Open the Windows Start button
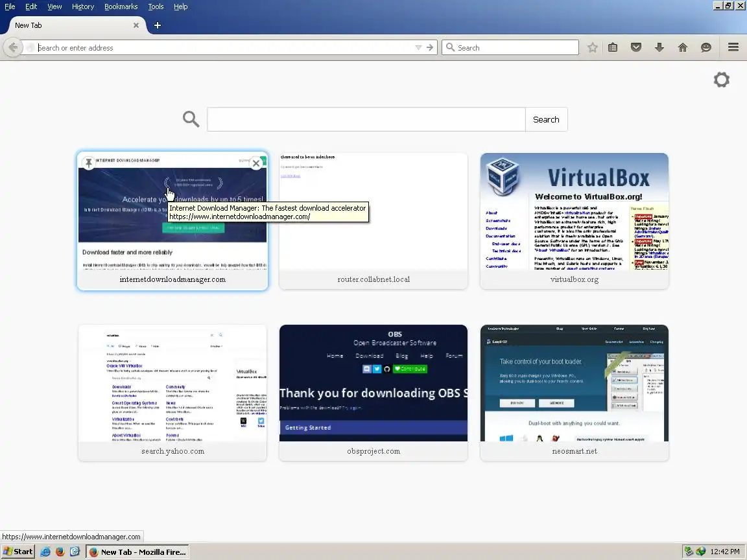747x560 pixels. [x=18, y=552]
